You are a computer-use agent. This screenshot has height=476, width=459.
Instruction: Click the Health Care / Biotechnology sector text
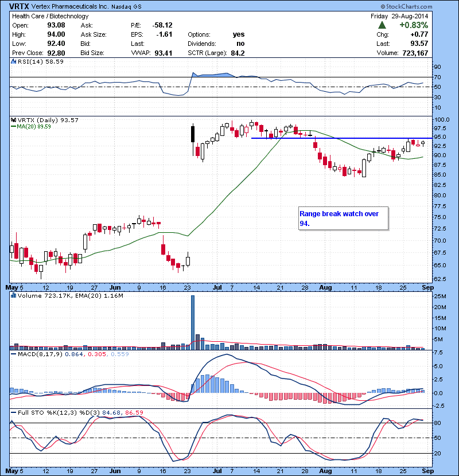click(x=50, y=16)
